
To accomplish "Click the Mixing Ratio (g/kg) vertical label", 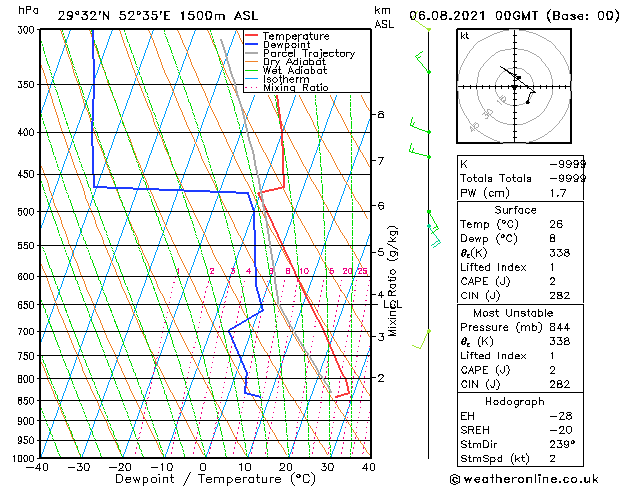I will (x=392, y=281).
